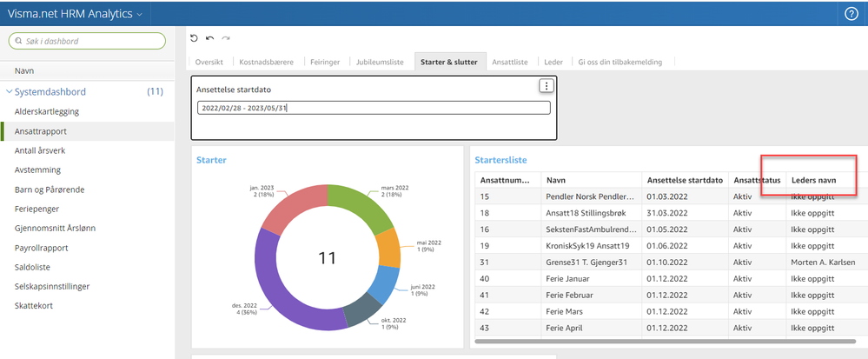This screenshot has height=359, width=868.
Task: Click the search magnifier in Søk i dashbord
Action: pyautogui.click(x=20, y=41)
